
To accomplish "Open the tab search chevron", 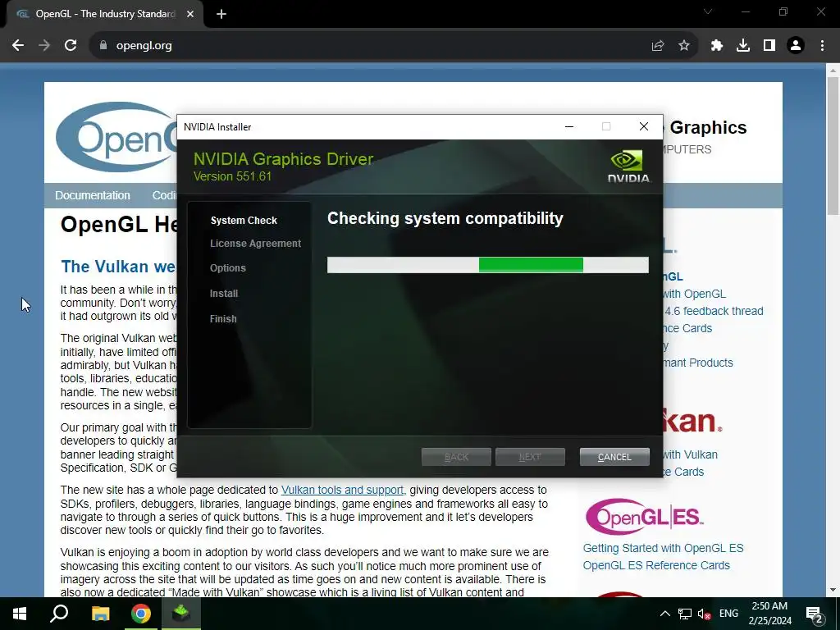I will pyautogui.click(x=708, y=11).
